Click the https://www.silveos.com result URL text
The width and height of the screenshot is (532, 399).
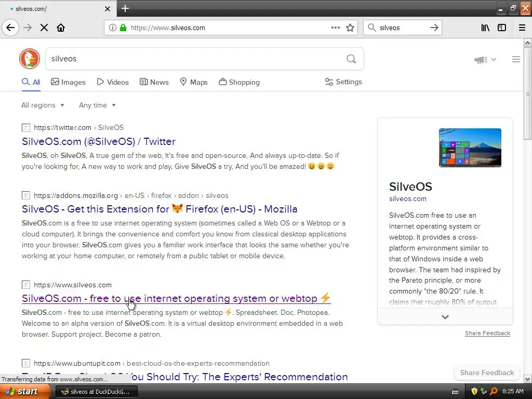pyautogui.click(x=73, y=285)
